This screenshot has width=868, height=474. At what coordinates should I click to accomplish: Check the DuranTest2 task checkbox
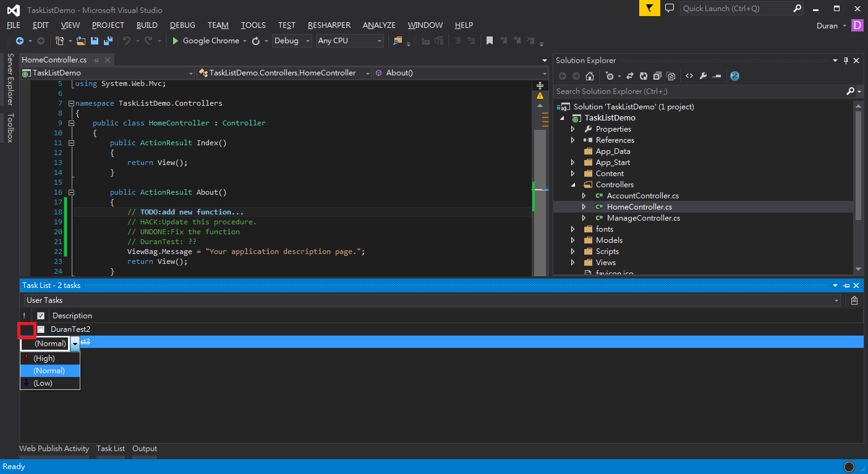coord(41,329)
